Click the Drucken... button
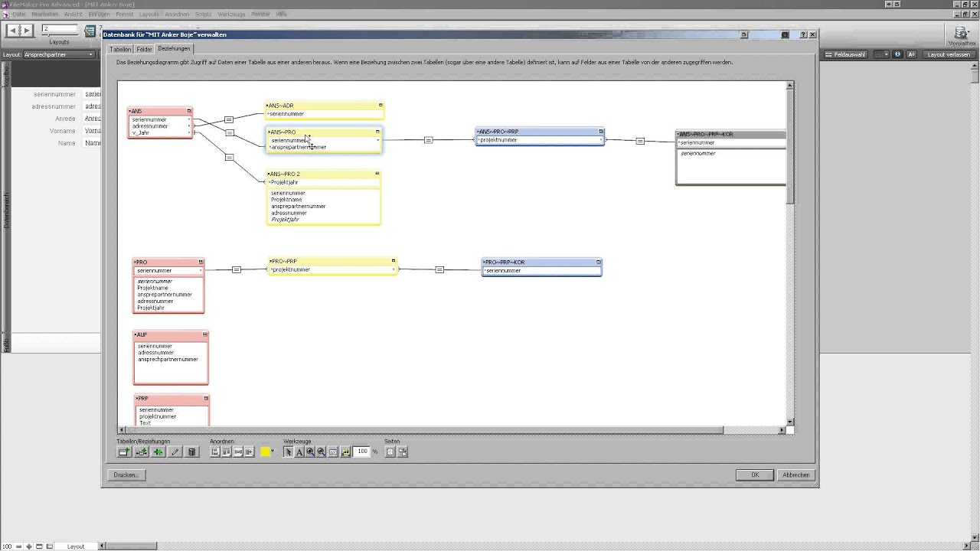980x551 pixels. pos(126,474)
